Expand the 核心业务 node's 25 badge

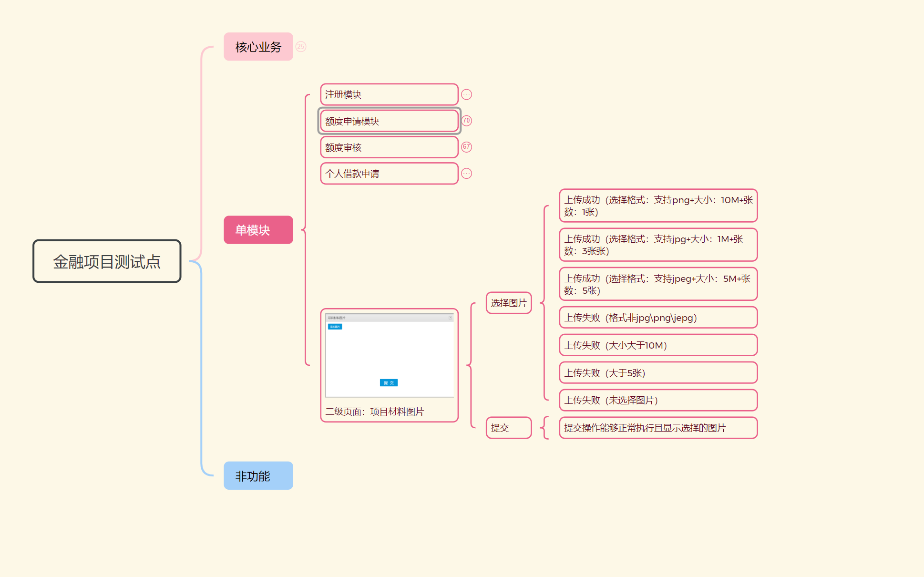(300, 47)
